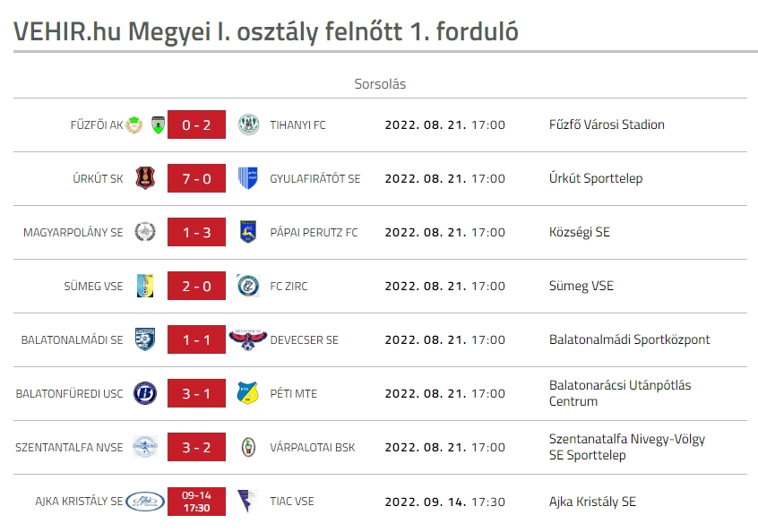Open the 3 - 2 Szentantalfa match score
Viewport: 758px width, 532px height.
pos(196,448)
